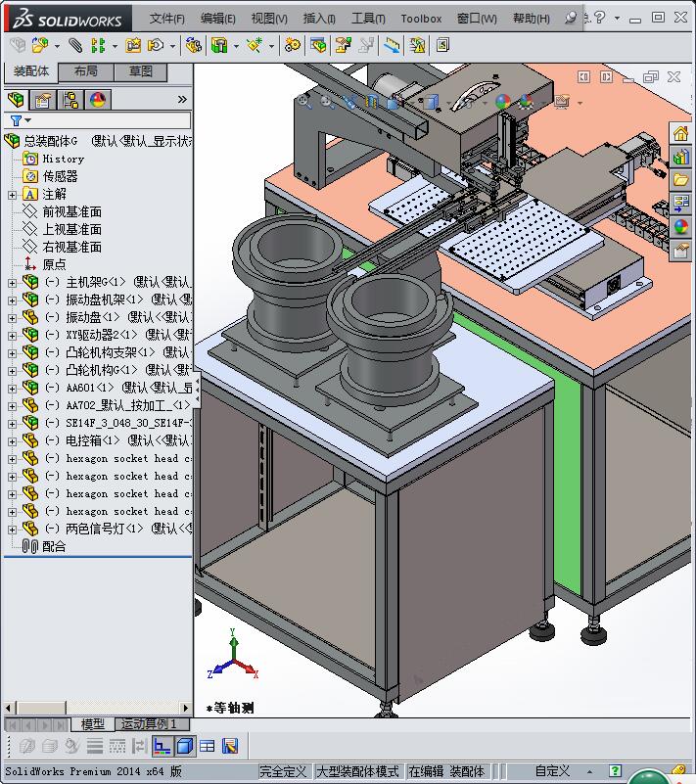
Task: Click the Move Component icon
Action: (x=156, y=45)
